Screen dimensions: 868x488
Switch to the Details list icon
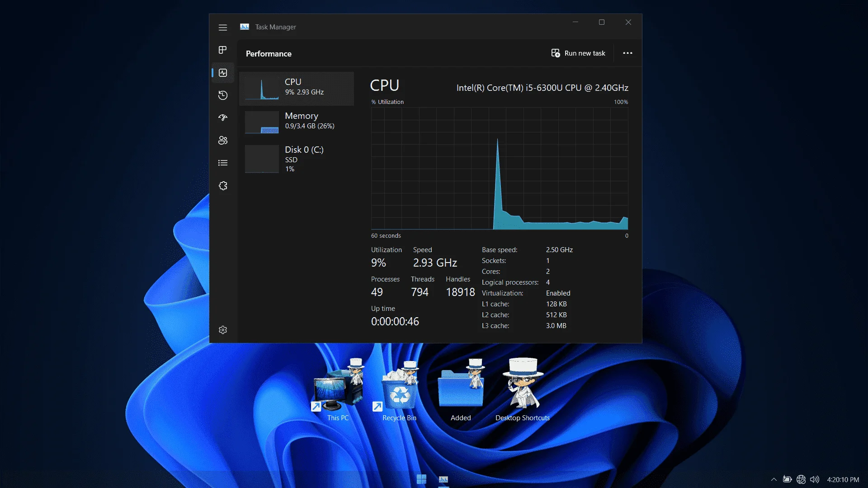click(x=223, y=163)
